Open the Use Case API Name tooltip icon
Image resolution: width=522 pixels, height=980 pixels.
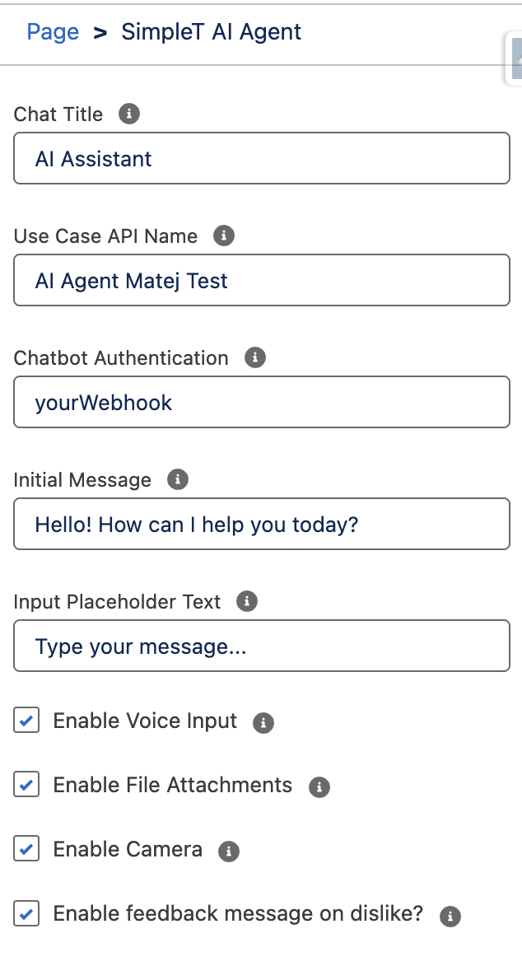(224, 236)
